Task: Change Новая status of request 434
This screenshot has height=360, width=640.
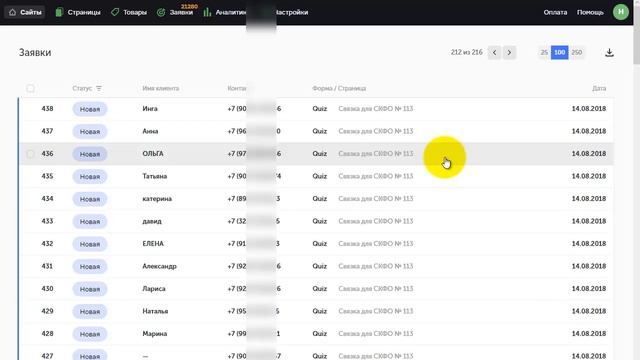Action: click(x=90, y=199)
